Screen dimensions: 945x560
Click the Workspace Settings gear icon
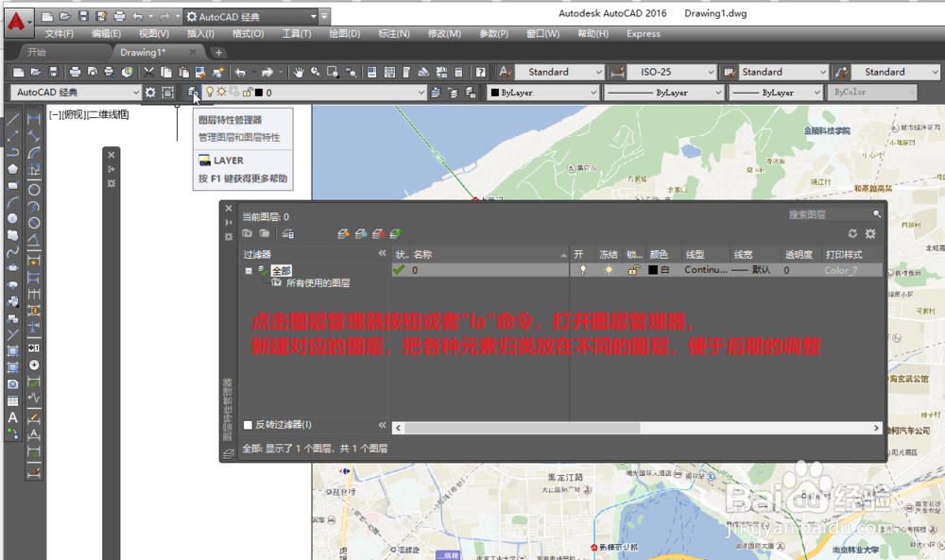click(150, 93)
